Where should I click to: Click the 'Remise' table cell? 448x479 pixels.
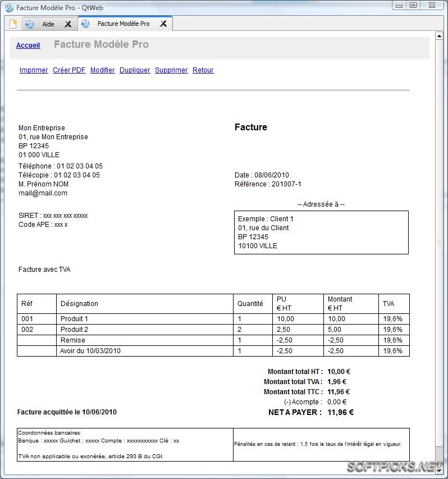coord(145,340)
